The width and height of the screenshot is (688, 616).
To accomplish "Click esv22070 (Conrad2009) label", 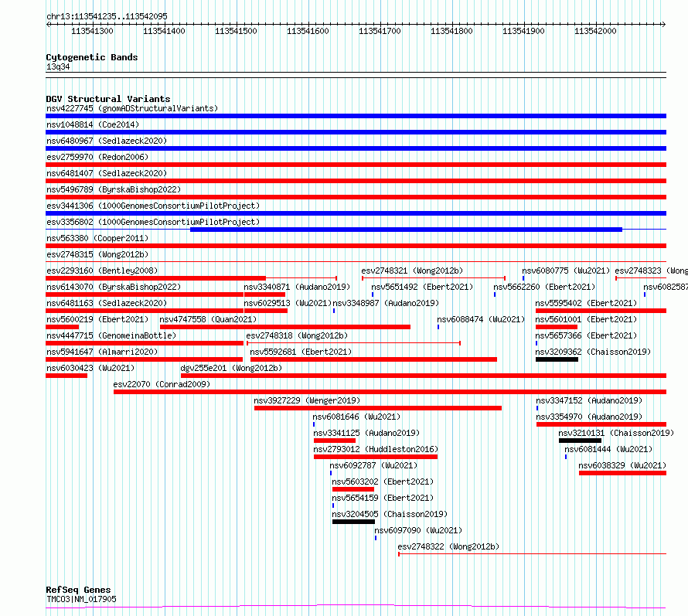I will (162, 384).
